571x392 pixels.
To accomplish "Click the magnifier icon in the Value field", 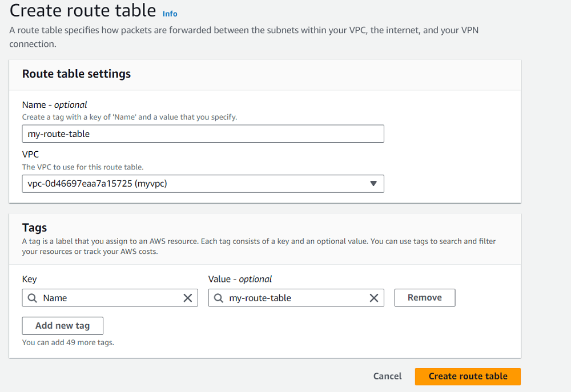I will [219, 298].
